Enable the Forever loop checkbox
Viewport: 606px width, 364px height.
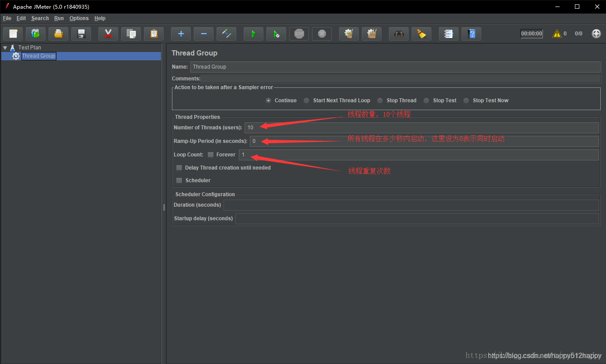[211, 155]
